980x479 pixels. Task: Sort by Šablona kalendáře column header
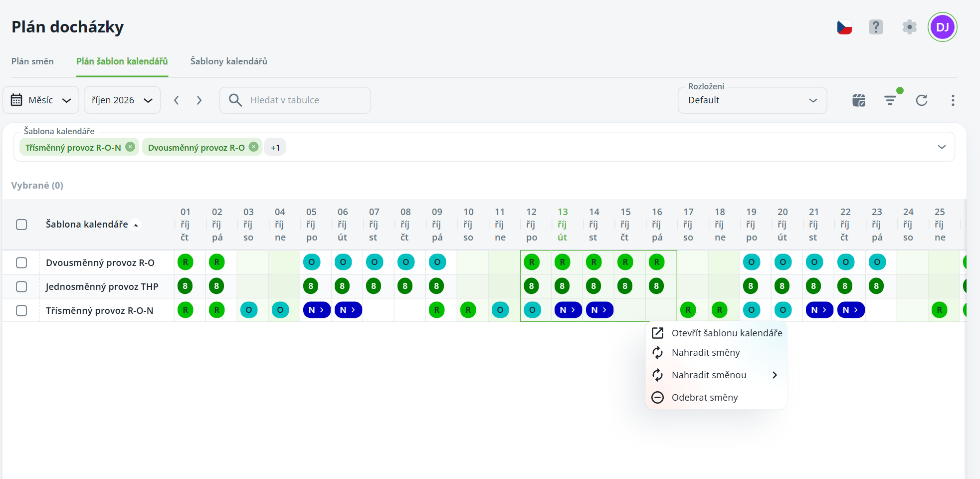click(87, 225)
